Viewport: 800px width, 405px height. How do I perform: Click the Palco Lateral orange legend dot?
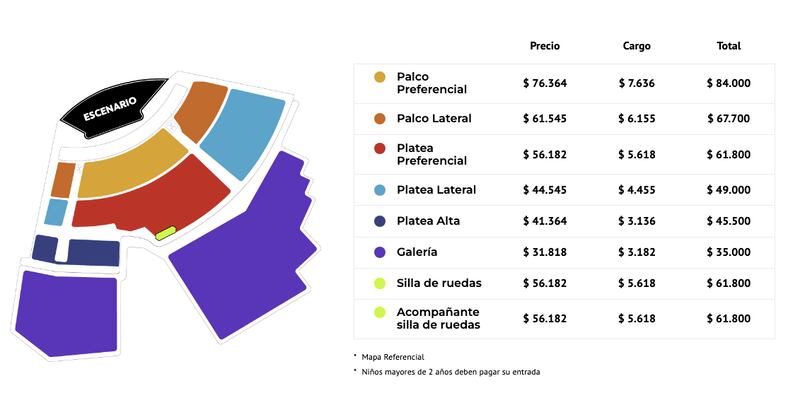pos(380,118)
